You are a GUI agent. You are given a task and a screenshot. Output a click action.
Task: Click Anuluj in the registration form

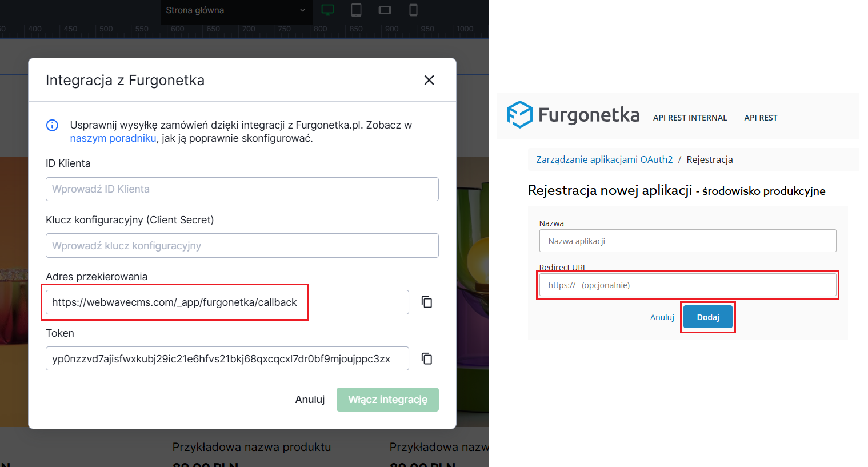coord(662,317)
